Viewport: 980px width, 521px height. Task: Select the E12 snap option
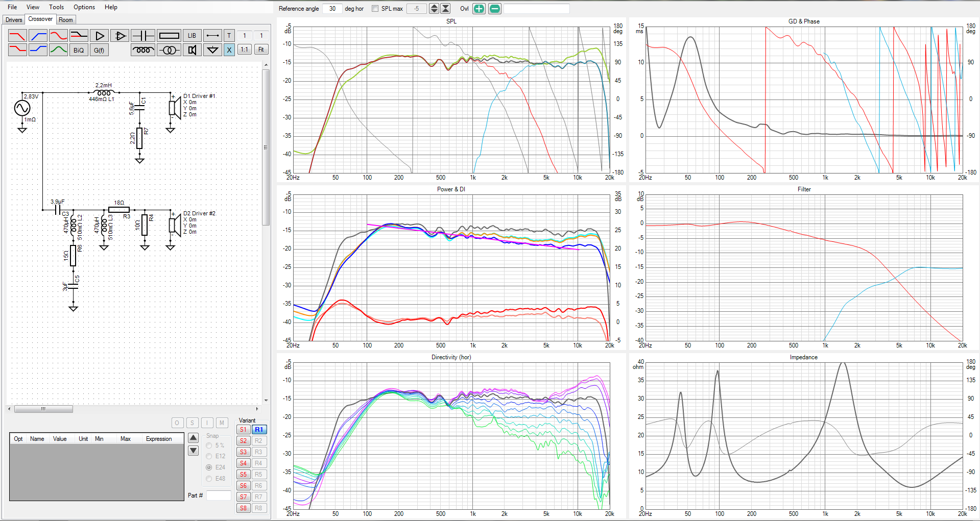click(x=209, y=456)
